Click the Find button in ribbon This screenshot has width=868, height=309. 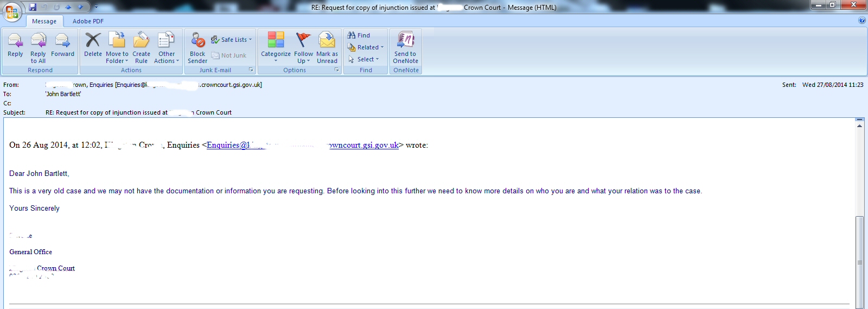(359, 35)
